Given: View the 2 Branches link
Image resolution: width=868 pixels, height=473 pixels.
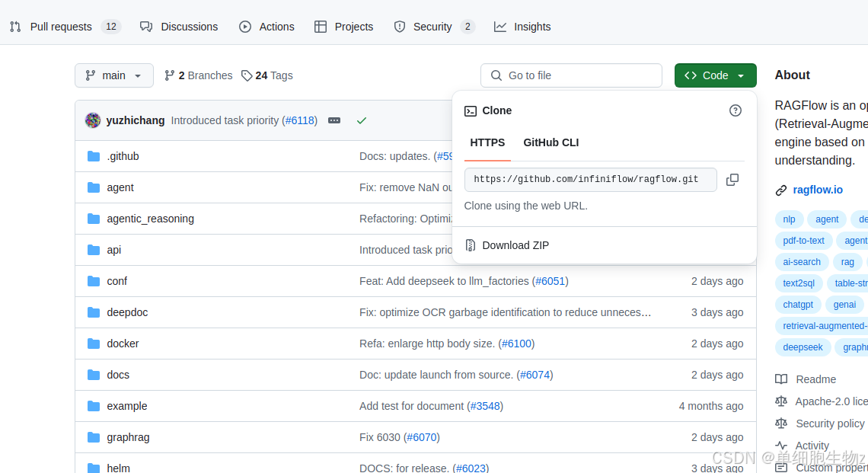Looking at the screenshot, I should (199, 75).
